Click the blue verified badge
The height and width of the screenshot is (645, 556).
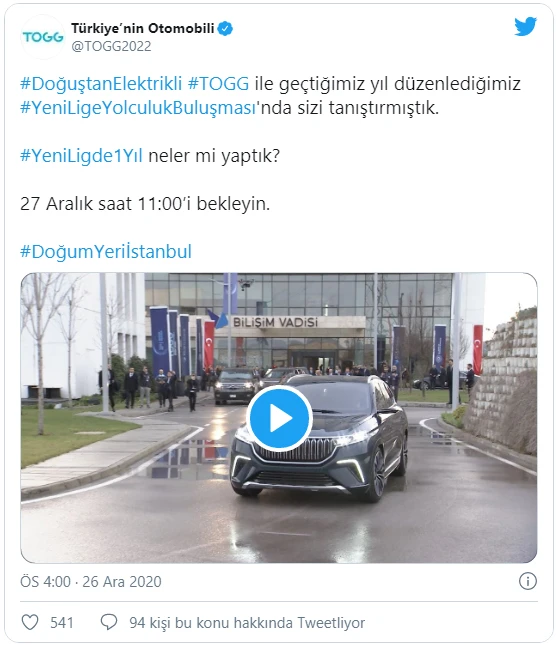point(225,28)
